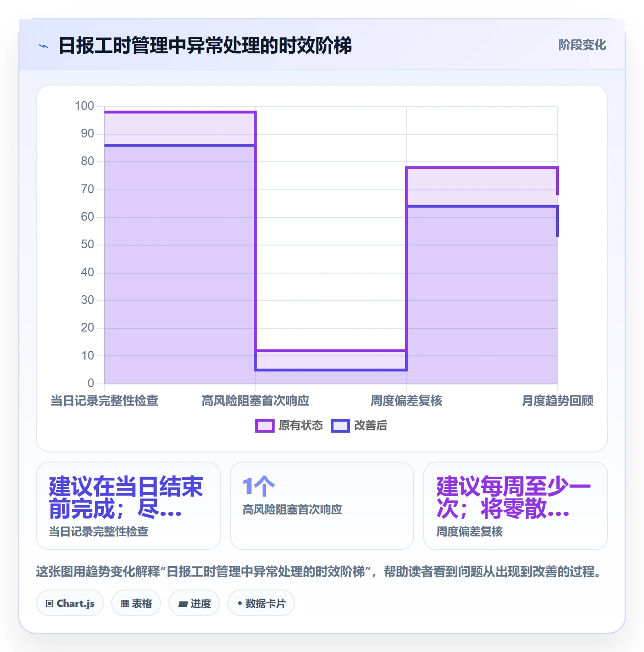The image size is (644, 652).
Task: Click the description sentence starting 这张图用趋势变化
Action: point(319,572)
